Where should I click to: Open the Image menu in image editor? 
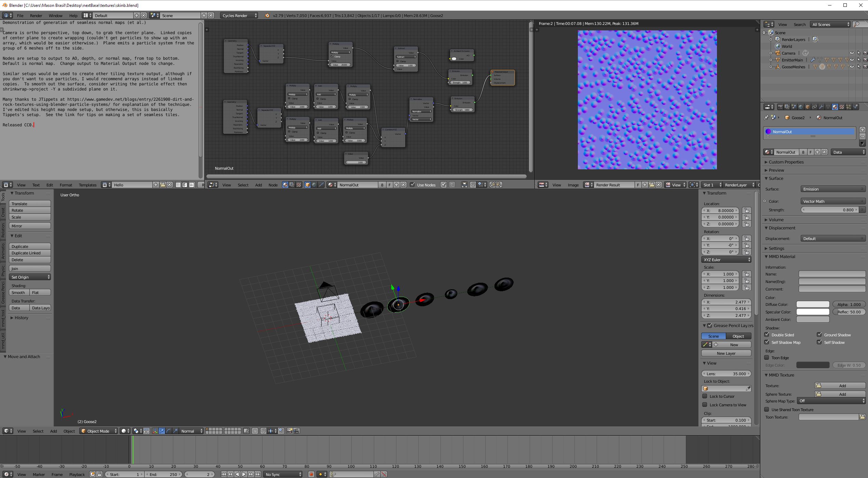573,185
